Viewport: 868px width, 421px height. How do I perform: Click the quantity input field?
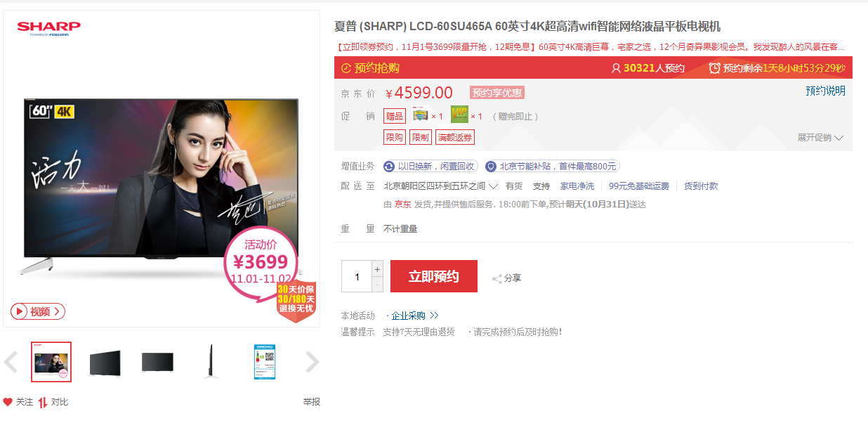(x=357, y=276)
